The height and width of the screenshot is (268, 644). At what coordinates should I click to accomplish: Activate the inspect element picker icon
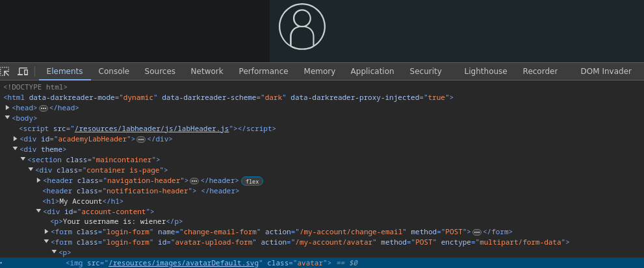[x=5, y=71]
